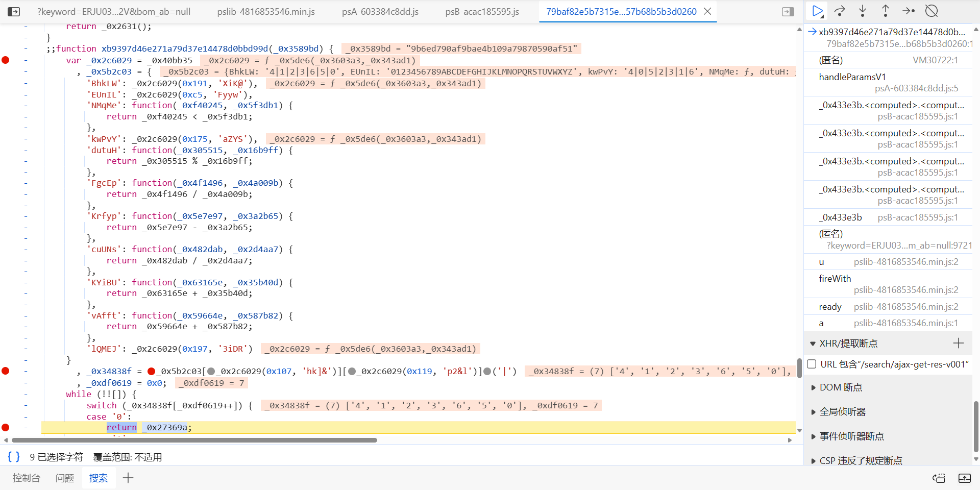Viewport: 980px width, 490px height.
Task: Select the a call stack frame
Action: [x=888, y=323]
